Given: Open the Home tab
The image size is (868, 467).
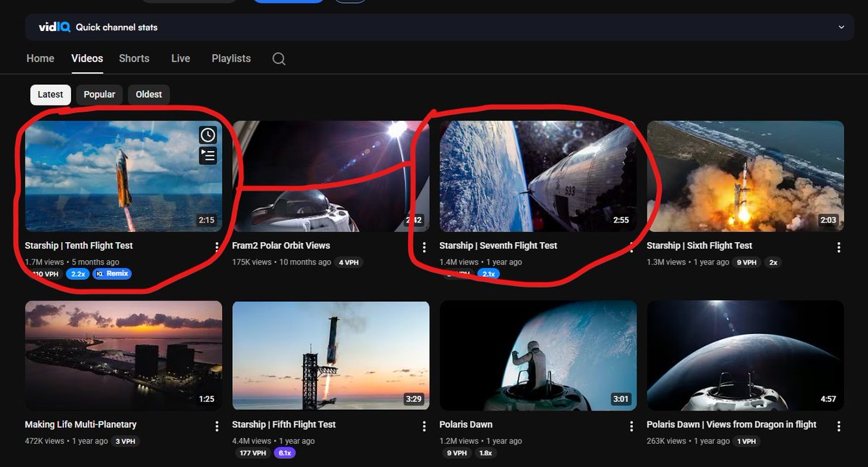Looking at the screenshot, I should coord(41,59).
